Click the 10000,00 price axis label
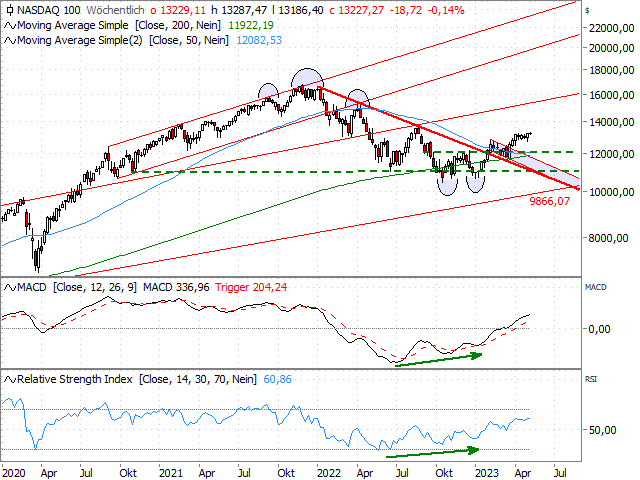Image resolution: width=640 pixels, height=480 pixels. (611, 192)
